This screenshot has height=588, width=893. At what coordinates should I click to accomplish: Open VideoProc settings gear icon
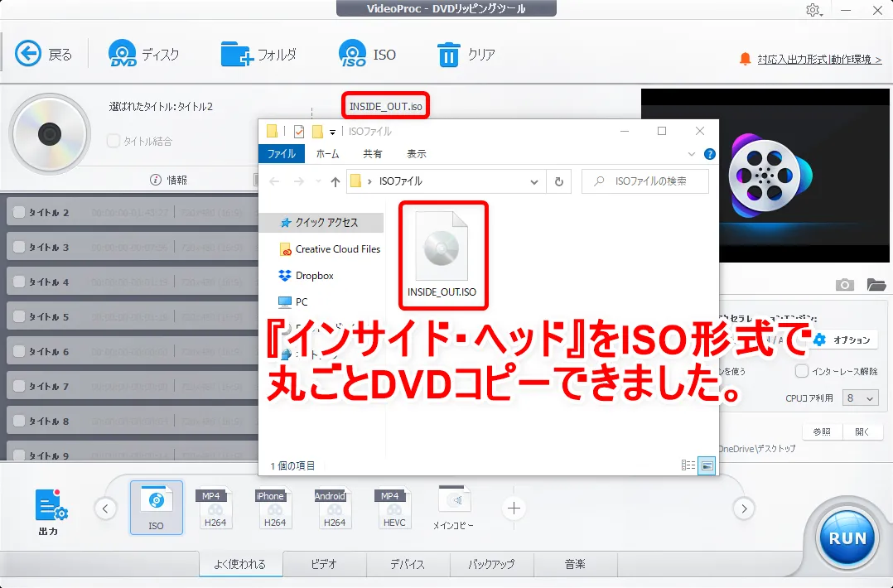coord(813,10)
